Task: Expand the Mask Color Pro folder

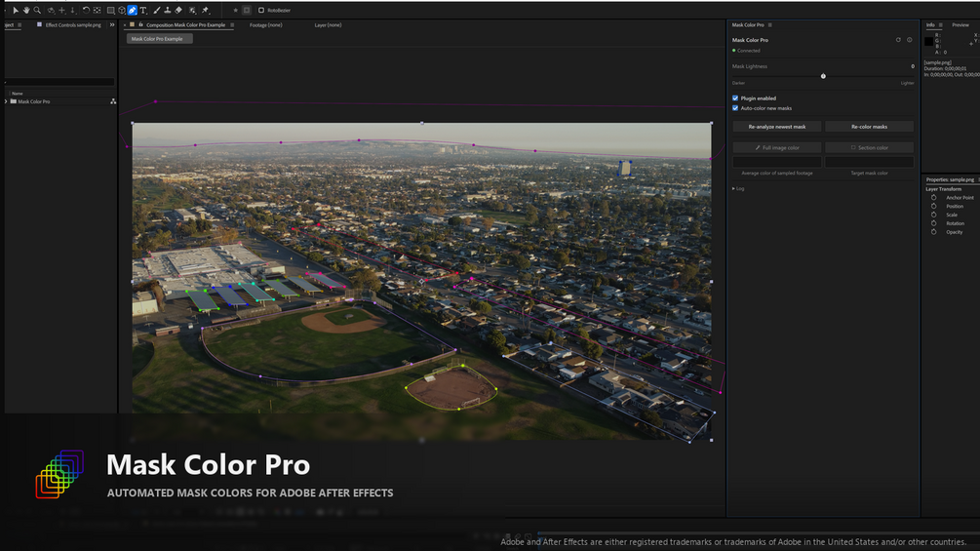Action: pyautogui.click(x=6, y=101)
